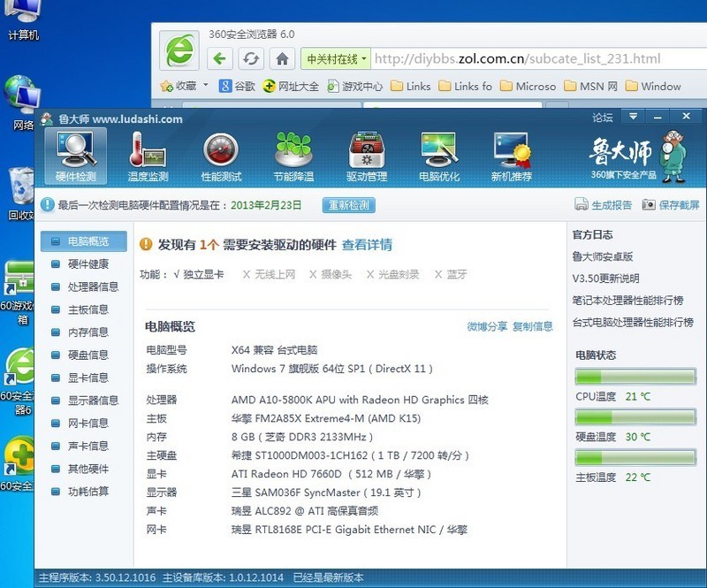The height and width of the screenshot is (588, 707).
Task: Click the 希捷 ST1000DM003 hard disk text
Action: click(x=350, y=455)
